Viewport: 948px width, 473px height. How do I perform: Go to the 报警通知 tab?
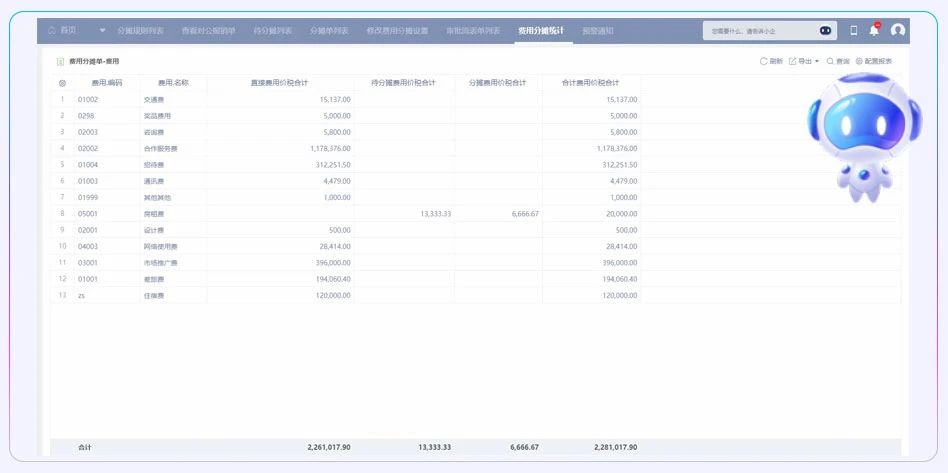tap(597, 31)
